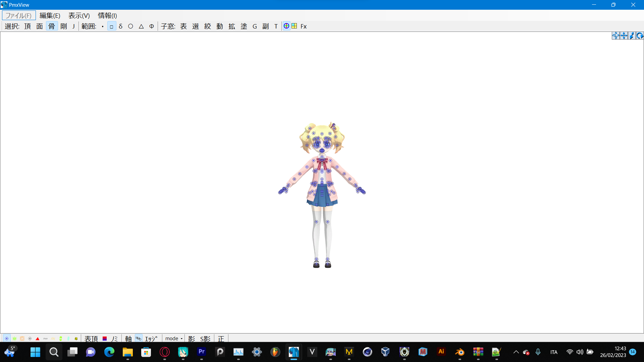Open the 塗 weight paint subwindow
Screen dimensions: 644x362
(x=244, y=26)
